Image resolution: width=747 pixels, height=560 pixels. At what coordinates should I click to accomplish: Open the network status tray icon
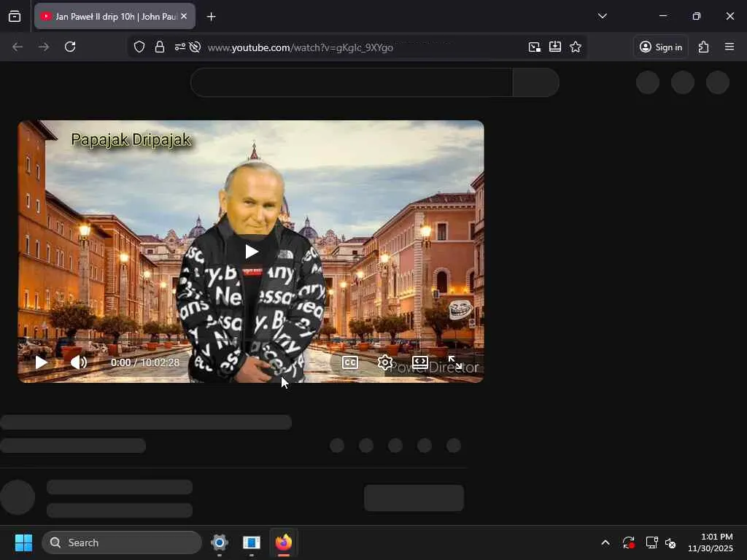tap(651, 542)
